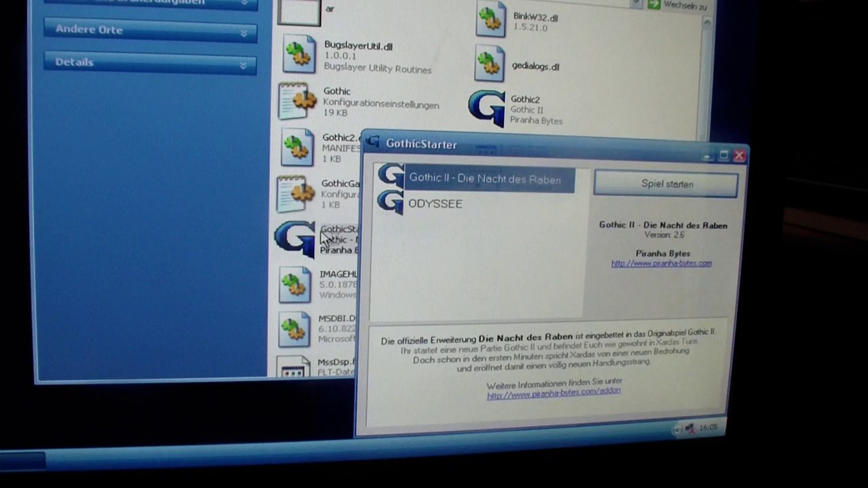The height and width of the screenshot is (488, 868).
Task: Open the www.piranha-bytes.com link
Action: pos(661,264)
